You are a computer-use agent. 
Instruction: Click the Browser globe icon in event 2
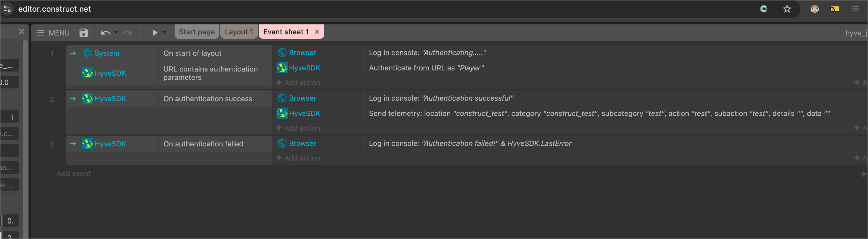282,98
